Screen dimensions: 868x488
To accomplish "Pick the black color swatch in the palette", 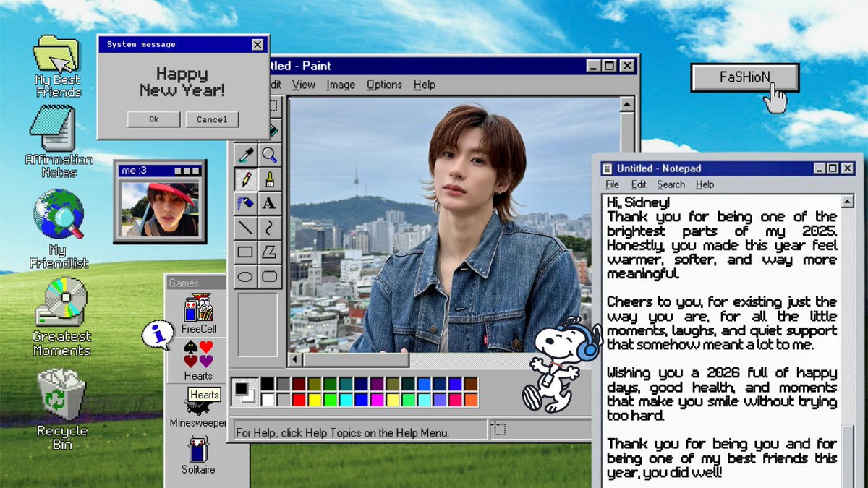I will (x=268, y=384).
